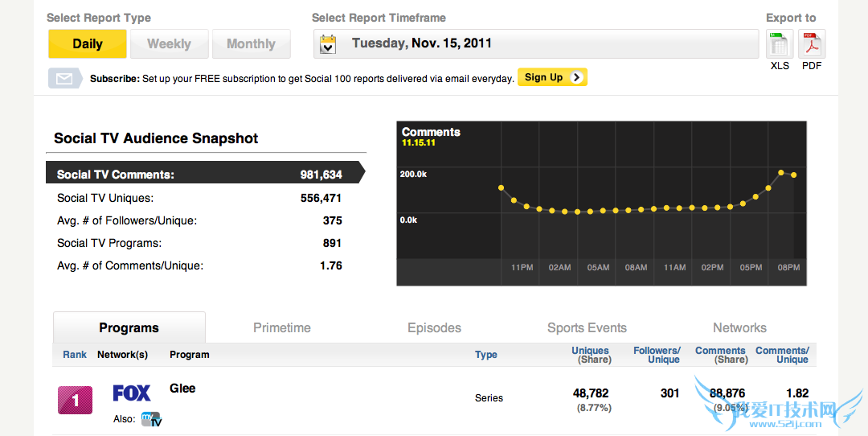Switch to the Networks tab
This screenshot has width=868, height=436.
pyautogui.click(x=739, y=328)
